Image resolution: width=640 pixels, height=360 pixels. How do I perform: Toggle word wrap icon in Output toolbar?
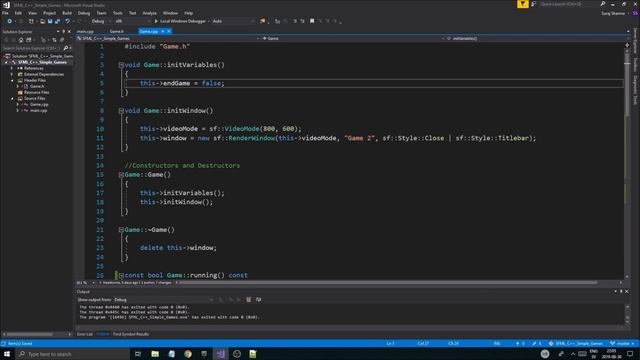click(258, 300)
